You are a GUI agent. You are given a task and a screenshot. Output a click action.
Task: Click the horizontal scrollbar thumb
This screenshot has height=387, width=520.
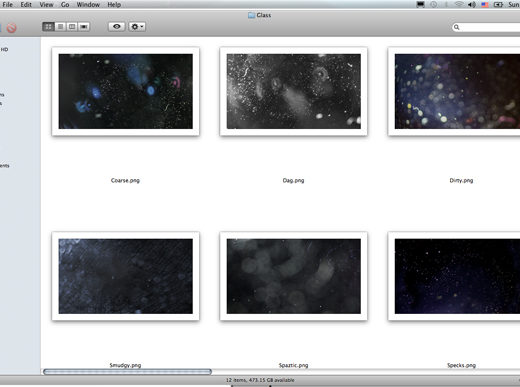tap(127, 372)
